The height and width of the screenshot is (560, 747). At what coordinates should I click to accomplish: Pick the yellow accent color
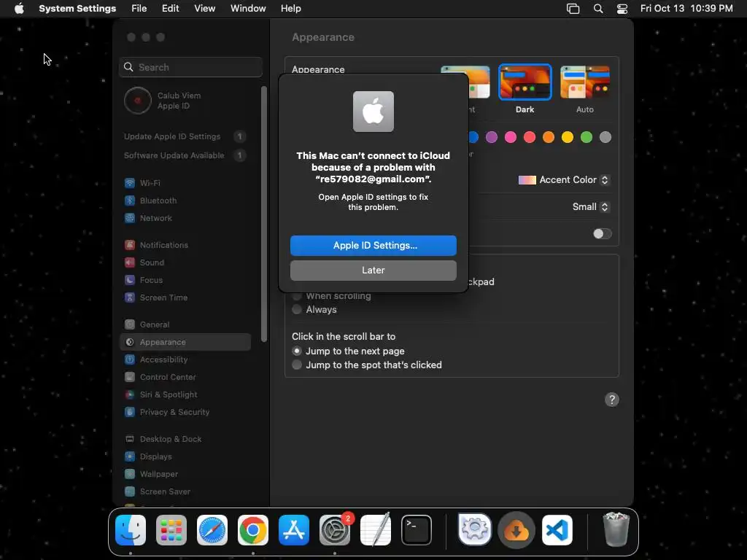568,137
